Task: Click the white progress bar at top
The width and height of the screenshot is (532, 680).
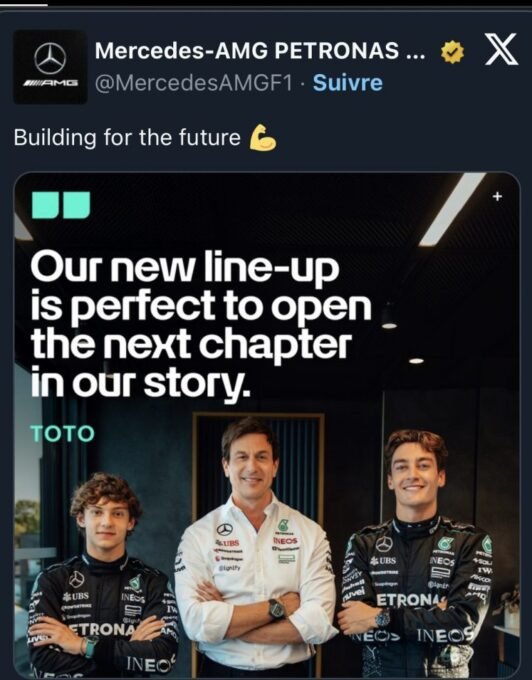Action: point(23,5)
